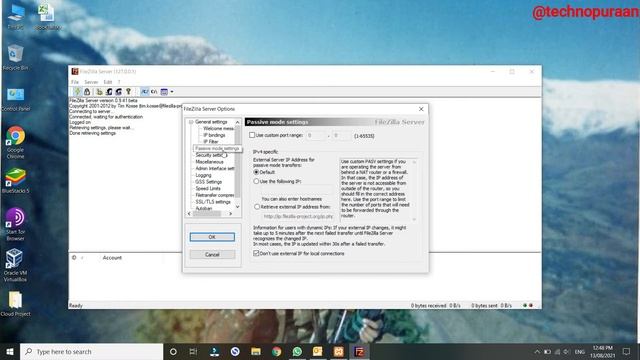Screen dimensions: 640x360
Task: Open the Edit menu
Action: point(108,82)
